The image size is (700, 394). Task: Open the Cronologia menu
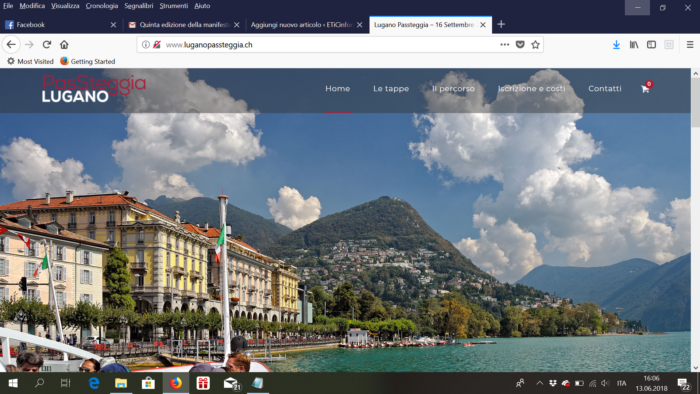point(102,6)
